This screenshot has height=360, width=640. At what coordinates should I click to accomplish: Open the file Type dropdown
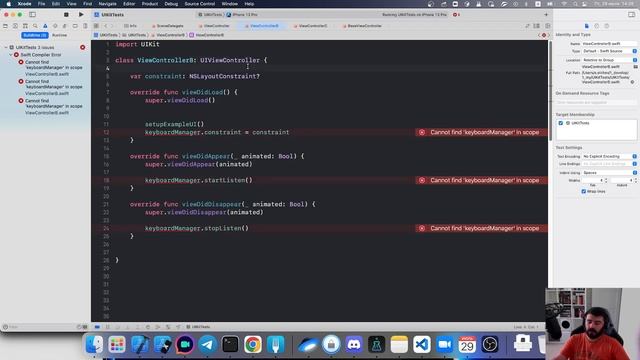[609, 51]
